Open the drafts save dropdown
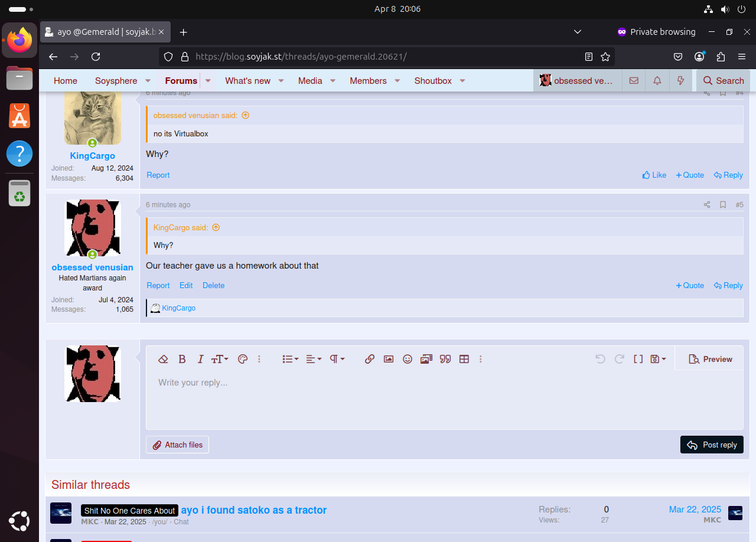 [x=658, y=359]
